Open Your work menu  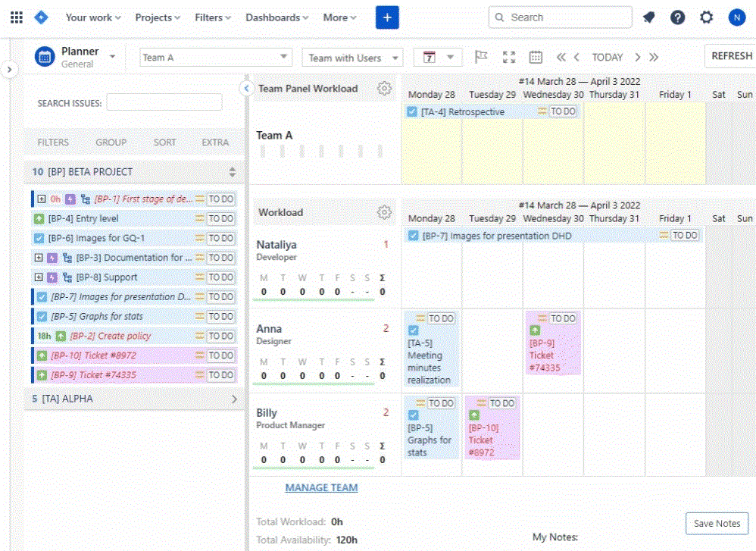click(x=93, y=17)
